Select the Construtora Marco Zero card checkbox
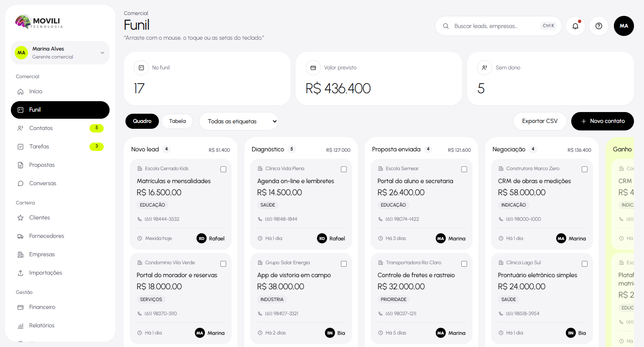This screenshot has width=644, height=347. [x=585, y=169]
